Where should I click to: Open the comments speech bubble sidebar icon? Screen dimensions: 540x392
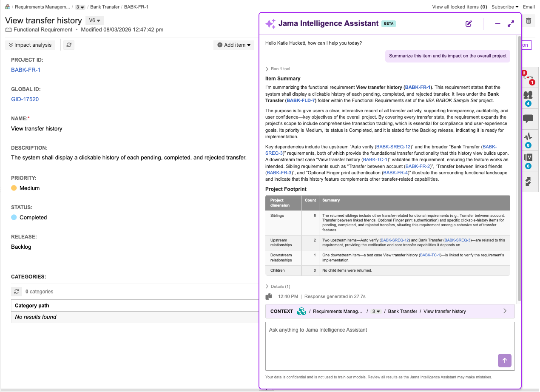529,119
